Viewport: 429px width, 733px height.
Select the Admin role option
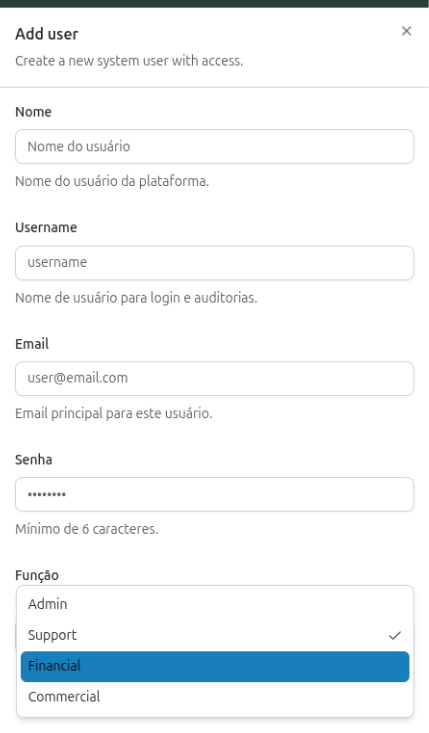[215, 604]
